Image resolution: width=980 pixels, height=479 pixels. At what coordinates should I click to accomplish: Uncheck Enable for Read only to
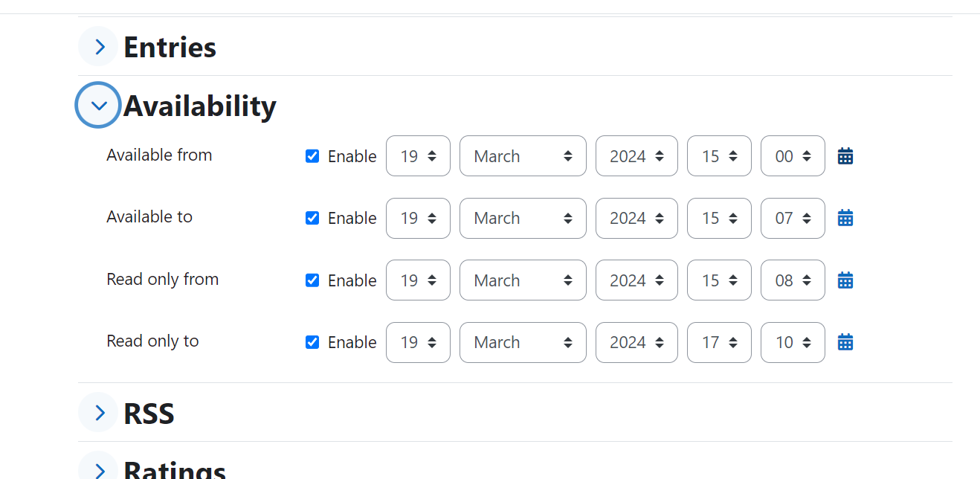(312, 342)
